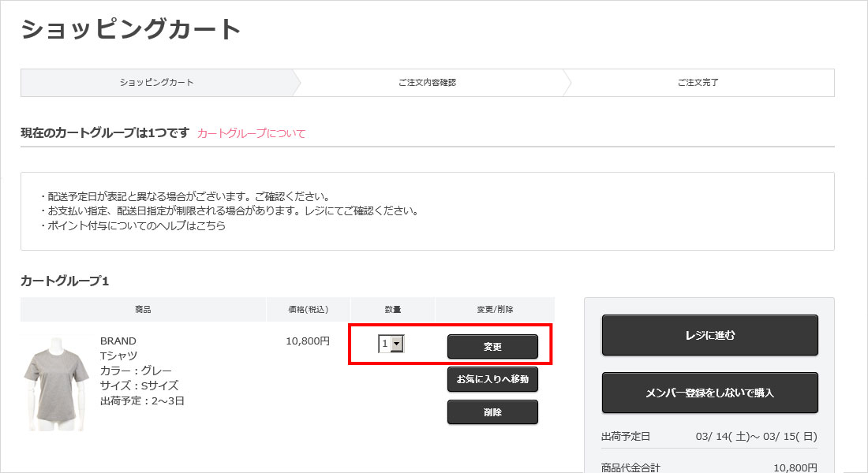Click the カラー：グレー text

point(137,371)
